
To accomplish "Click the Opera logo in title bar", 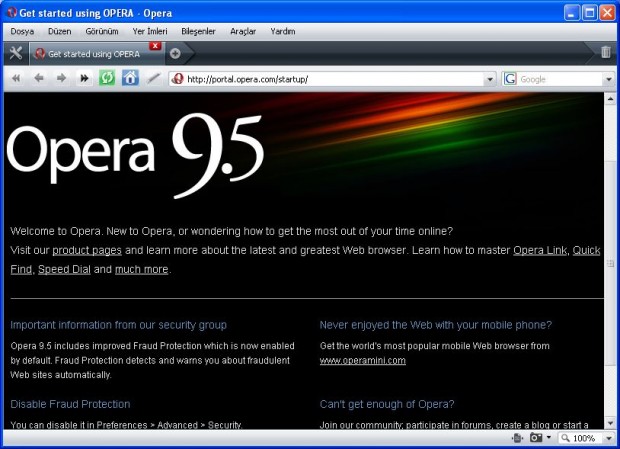I will point(12,13).
